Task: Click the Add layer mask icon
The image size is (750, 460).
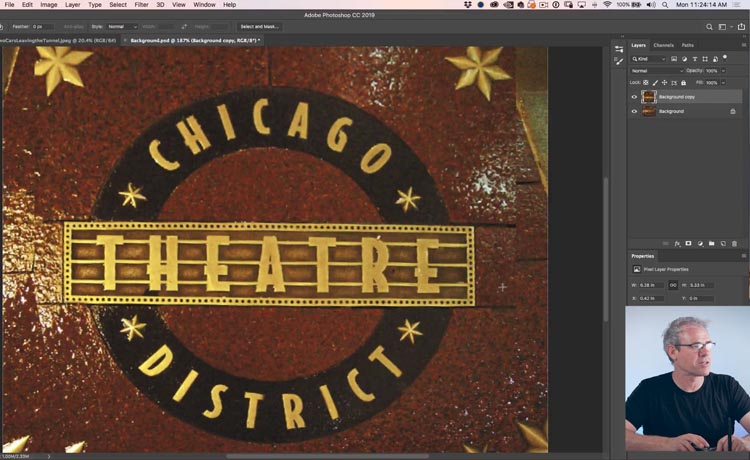Action: (688, 243)
